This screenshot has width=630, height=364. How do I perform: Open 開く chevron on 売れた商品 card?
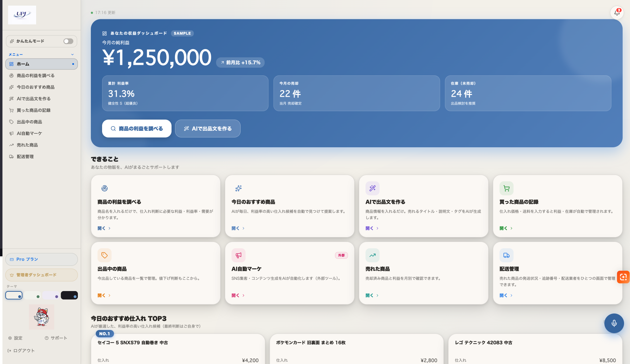[x=377, y=296]
